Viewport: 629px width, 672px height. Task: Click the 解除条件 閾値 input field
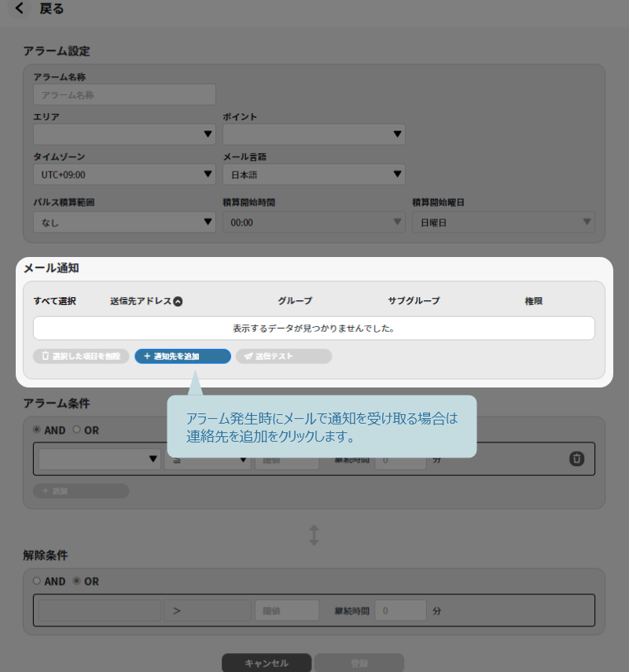click(x=287, y=611)
